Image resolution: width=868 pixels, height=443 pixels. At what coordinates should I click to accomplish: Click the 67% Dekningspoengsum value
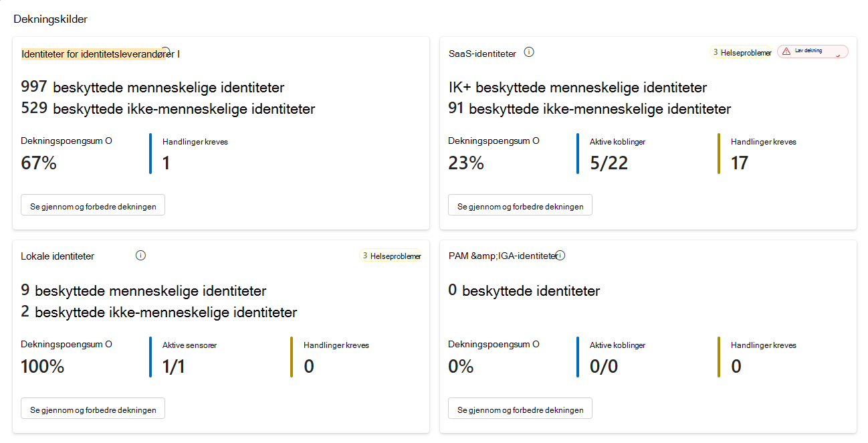pyautogui.click(x=39, y=163)
